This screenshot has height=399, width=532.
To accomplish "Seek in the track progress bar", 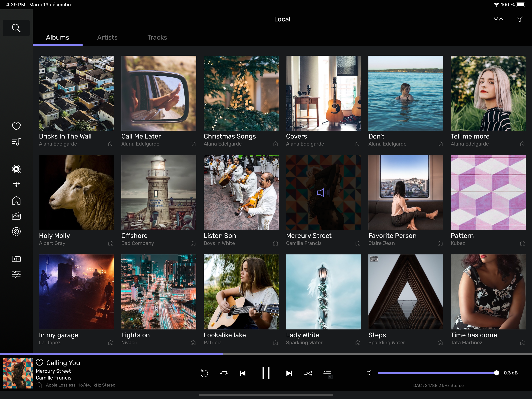I will tap(266, 354).
